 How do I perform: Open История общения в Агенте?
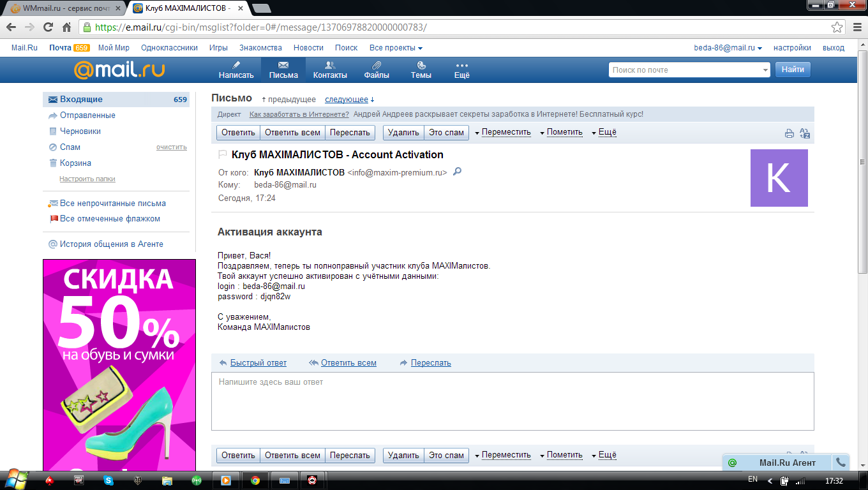pos(112,244)
